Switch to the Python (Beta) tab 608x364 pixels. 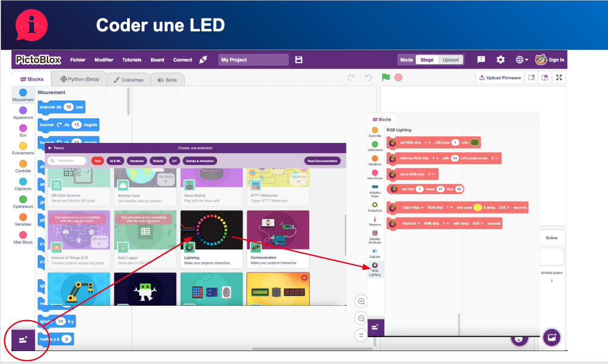(x=80, y=79)
